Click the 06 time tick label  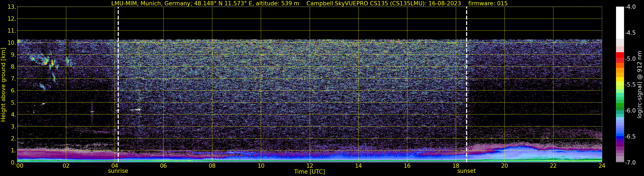coord(163,166)
